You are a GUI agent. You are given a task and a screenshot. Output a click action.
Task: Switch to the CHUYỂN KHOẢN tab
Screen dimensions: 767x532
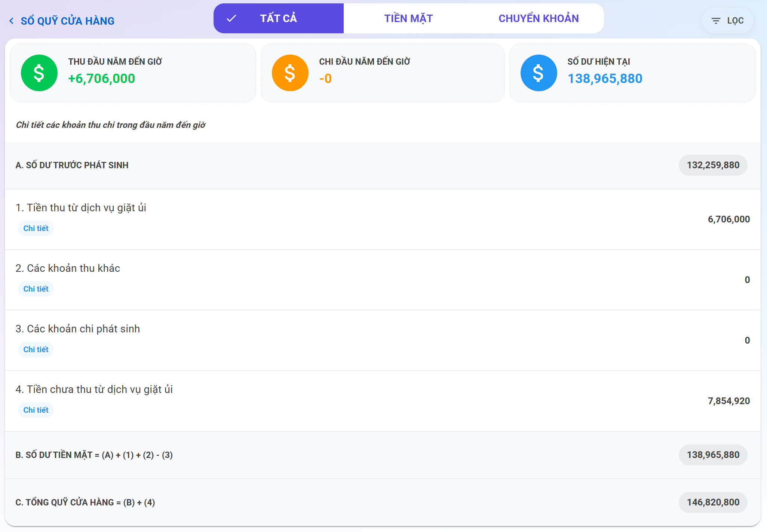point(539,18)
